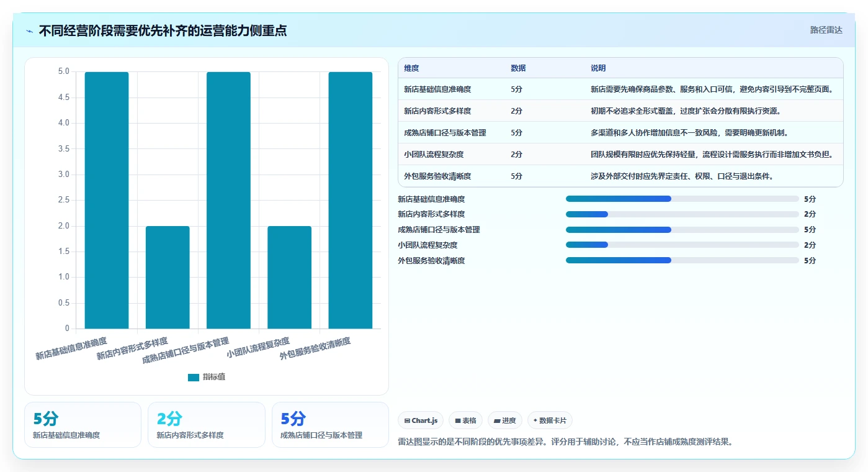Click progress bar for 成熟店铺口径与版本管理

pyautogui.click(x=682, y=230)
